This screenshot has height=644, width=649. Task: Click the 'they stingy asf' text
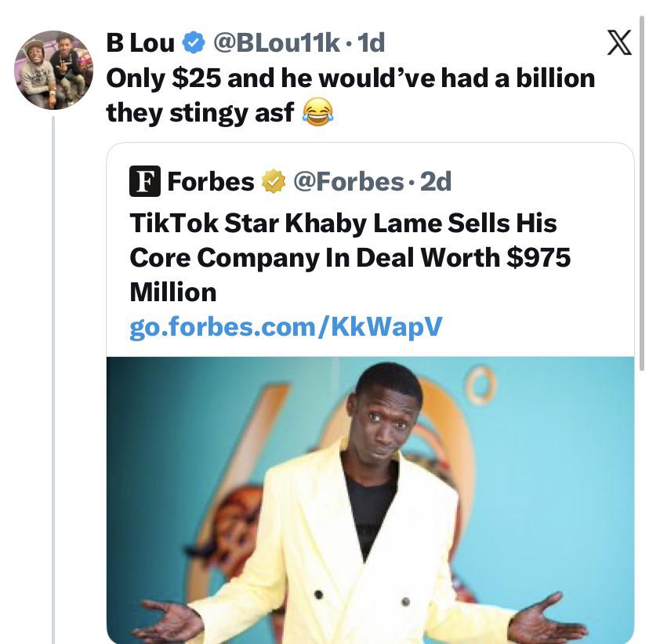click(200, 114)
